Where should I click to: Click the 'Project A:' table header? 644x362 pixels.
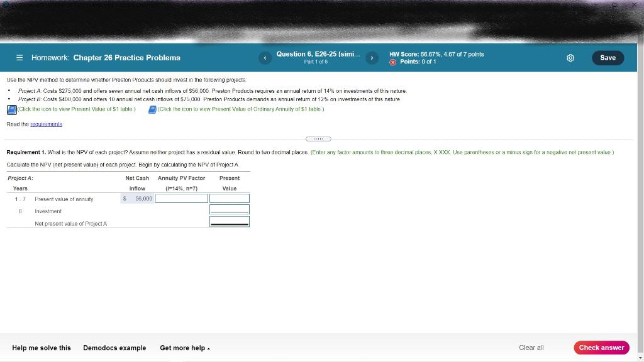(21, 178)
